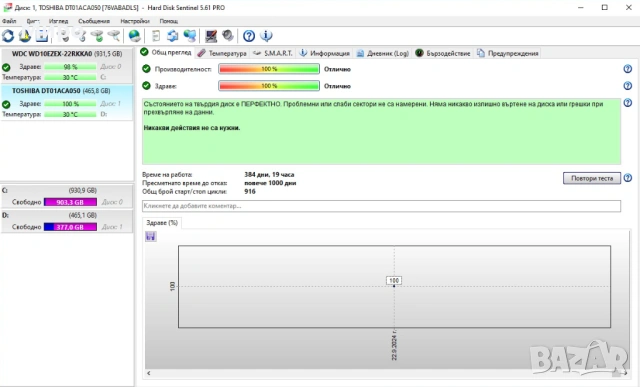640x387 pixels.
Task: Click the document page toolbar icon
Action: click(156, 36)
